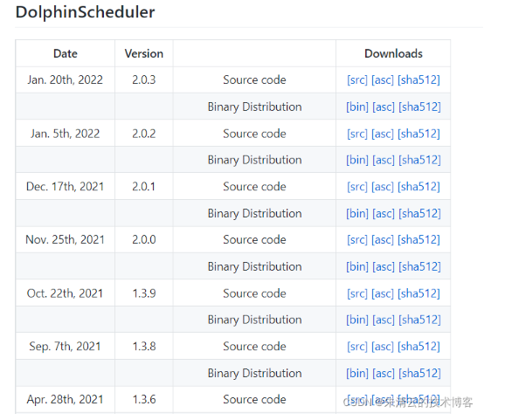Image resolution: width=512 pixels, height=420 pixels.
Task: Open the source [sha512] checksum for 1.3.8
Action: click(419, 347)
